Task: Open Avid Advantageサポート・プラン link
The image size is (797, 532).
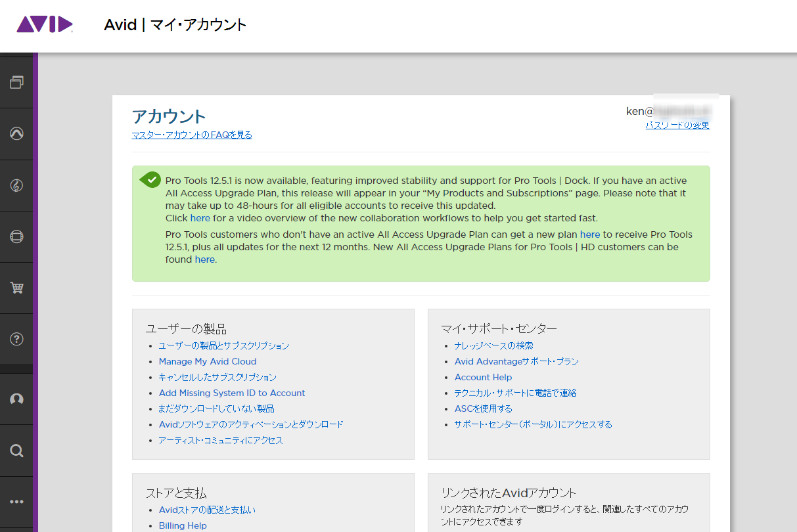Action: pyautogui.click(x=516, y=361)
